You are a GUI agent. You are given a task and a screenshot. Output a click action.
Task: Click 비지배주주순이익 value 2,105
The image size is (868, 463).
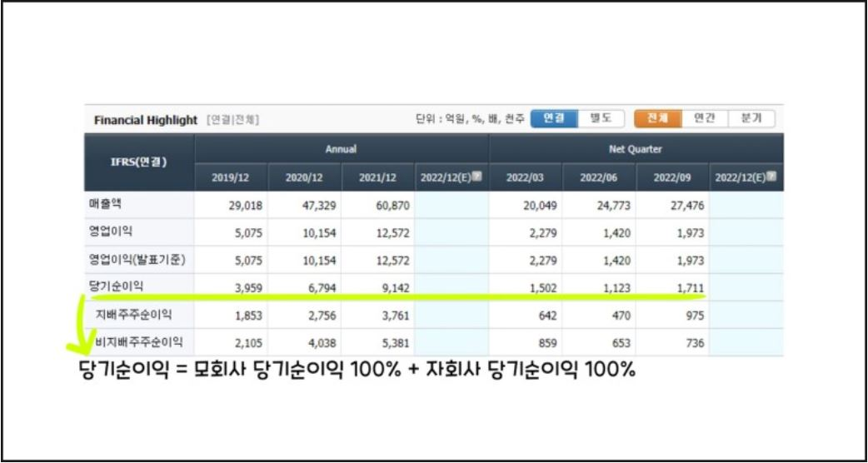pos(248,344)
